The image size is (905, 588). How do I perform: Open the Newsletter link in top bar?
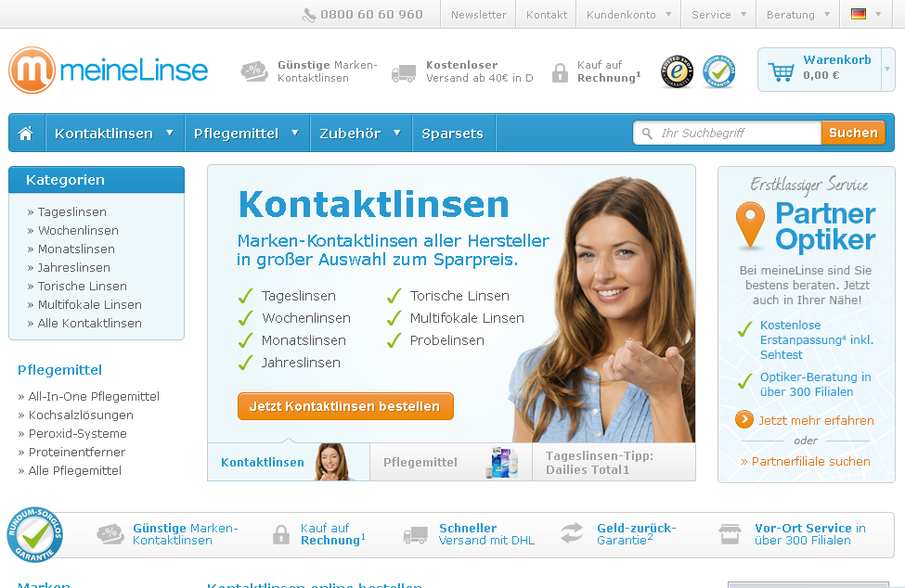[x=478, y=15]
